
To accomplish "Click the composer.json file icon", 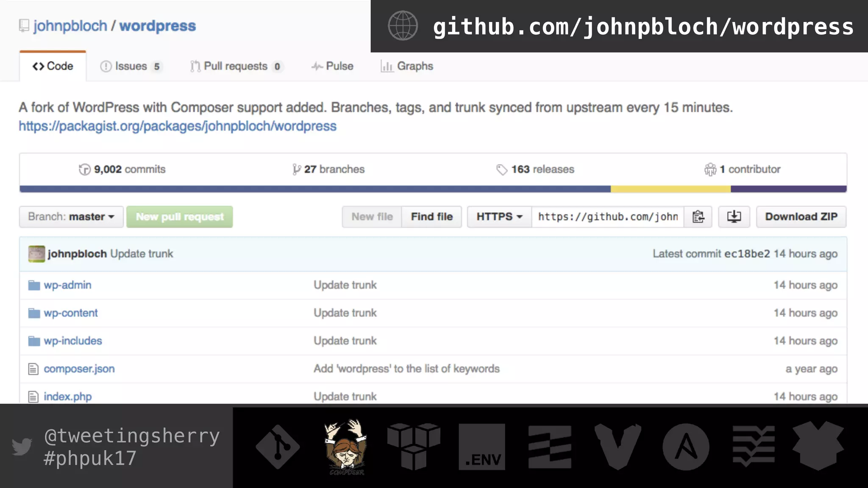I will pyautogui.click(x=33, y=369).
